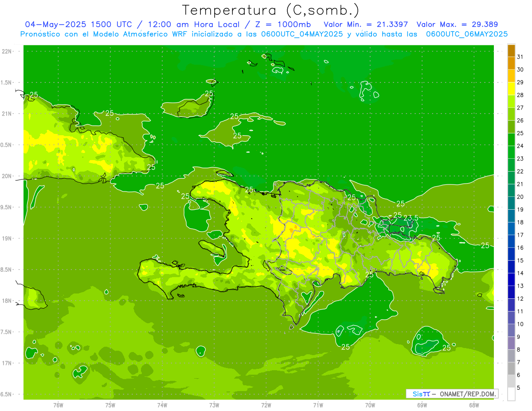
Task: Click the number 30 on the color scale
Action: tap(520, 69)
